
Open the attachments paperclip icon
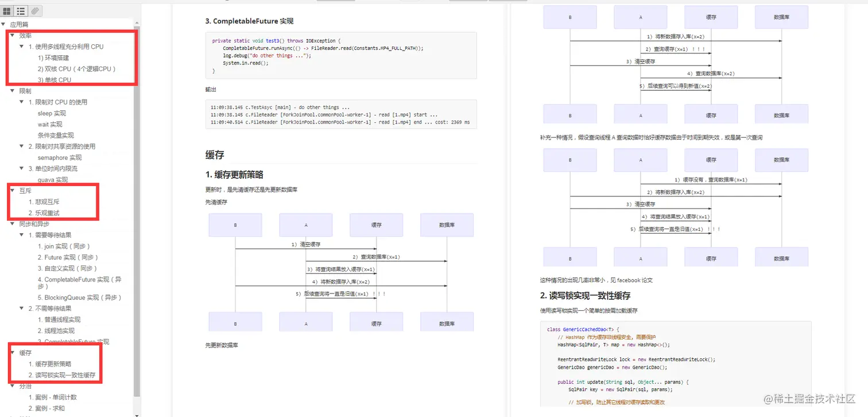click(36, 10)
